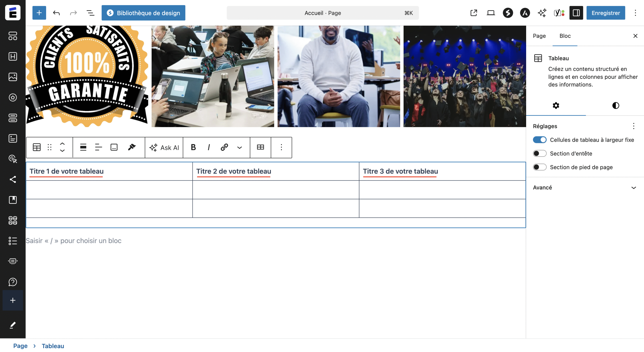Screen dimensions: 644x352
Task: Click the Enregistrer button
Action: pos(606,13)
